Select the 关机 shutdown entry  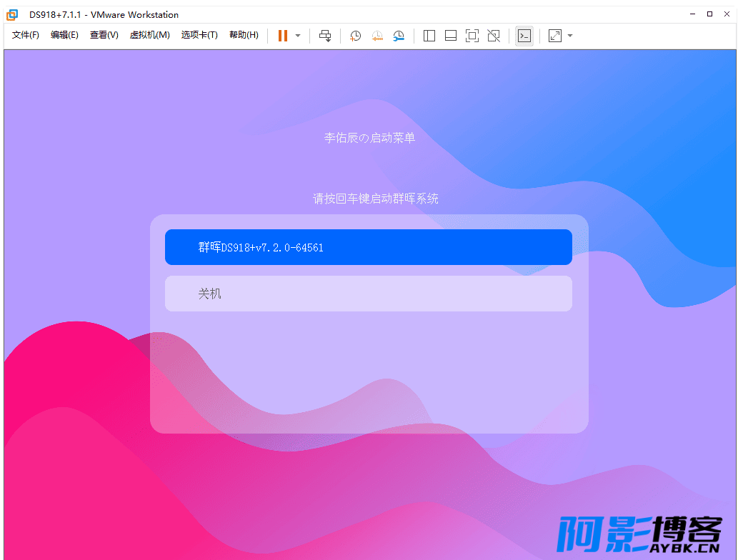coord(369,294)
